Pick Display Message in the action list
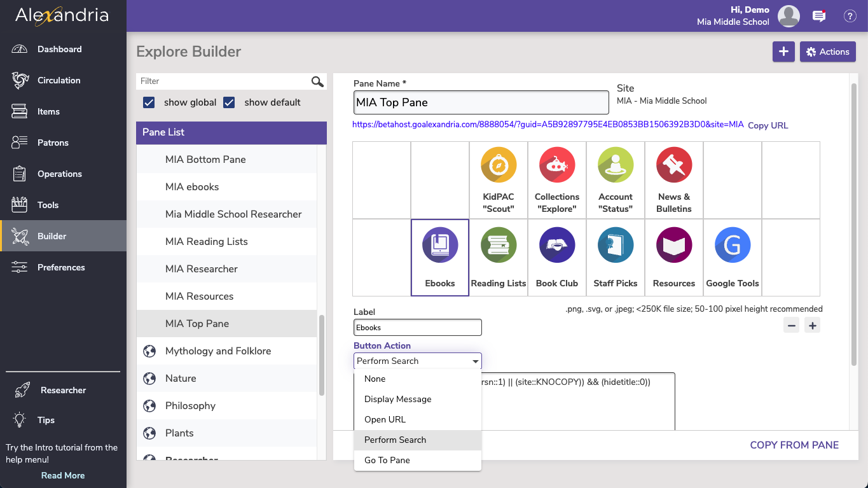Screen dimensions: 868x488 pos(397,399)
